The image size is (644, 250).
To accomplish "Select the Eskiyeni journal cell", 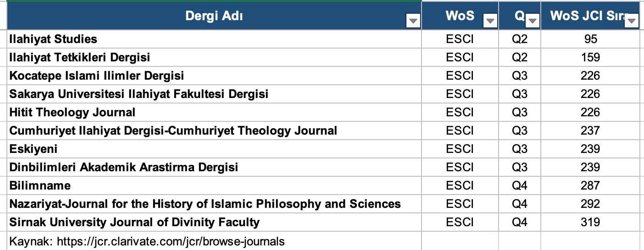I will (33, 149).
